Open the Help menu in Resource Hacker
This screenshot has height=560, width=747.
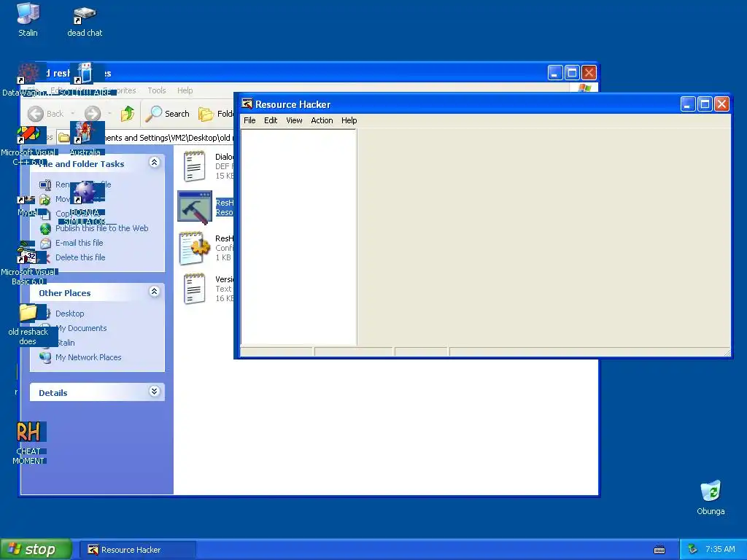click(349, 120)
